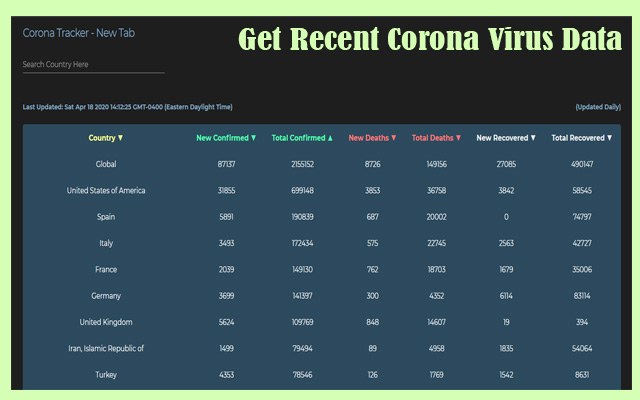Sort by New Recovered column arrow
This screenshot has width=640, height=400.
pos(533,138)
